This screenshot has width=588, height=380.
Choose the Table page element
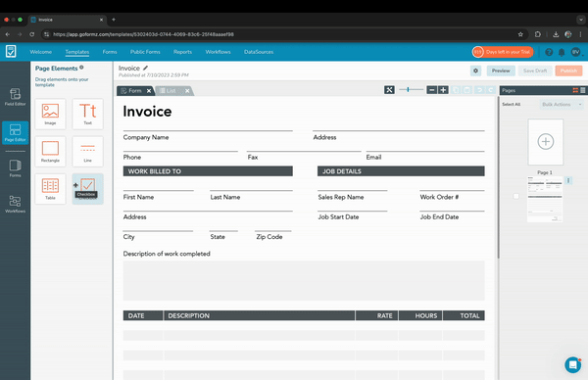(x=50, y=189)
